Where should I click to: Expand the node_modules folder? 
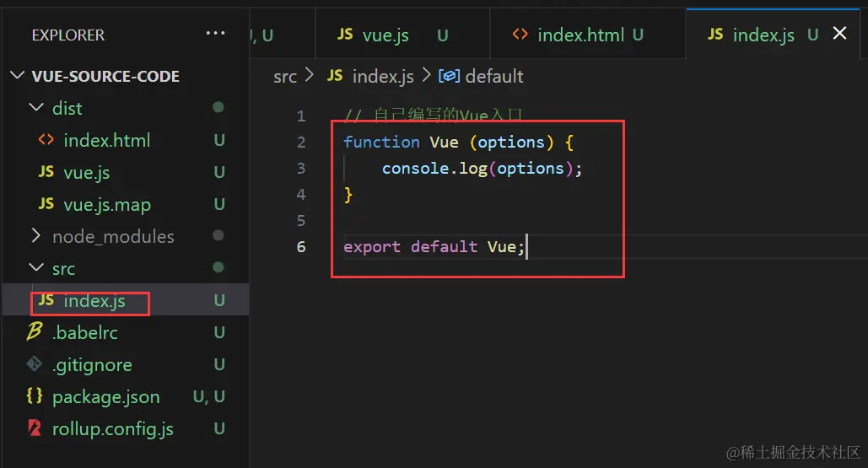pyautogui.click(x=36, y=235)
